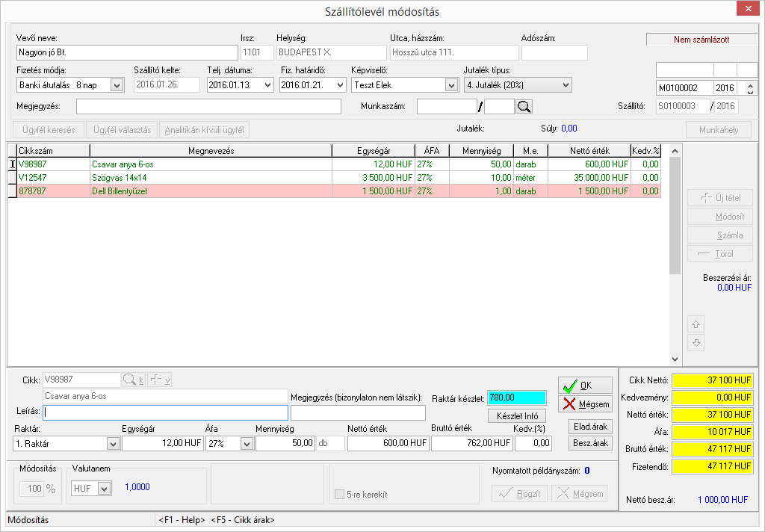Confirm with the OK button
The height and width of the screenshot is (532, 765).
pyautogui.click(x=585, y=386)
